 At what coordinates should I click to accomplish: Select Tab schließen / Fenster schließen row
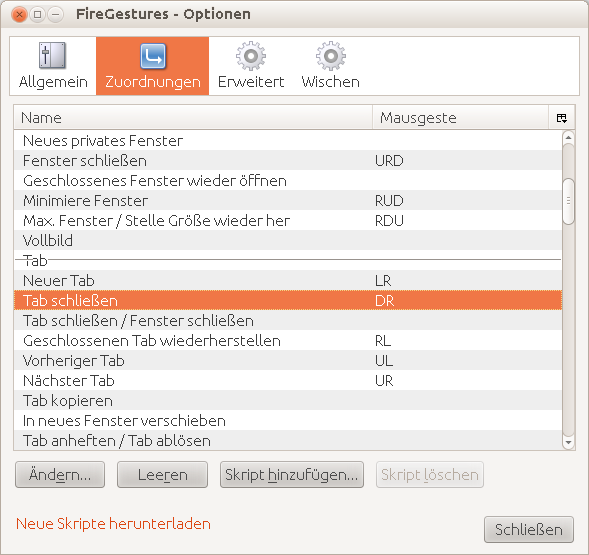point(288,321)
